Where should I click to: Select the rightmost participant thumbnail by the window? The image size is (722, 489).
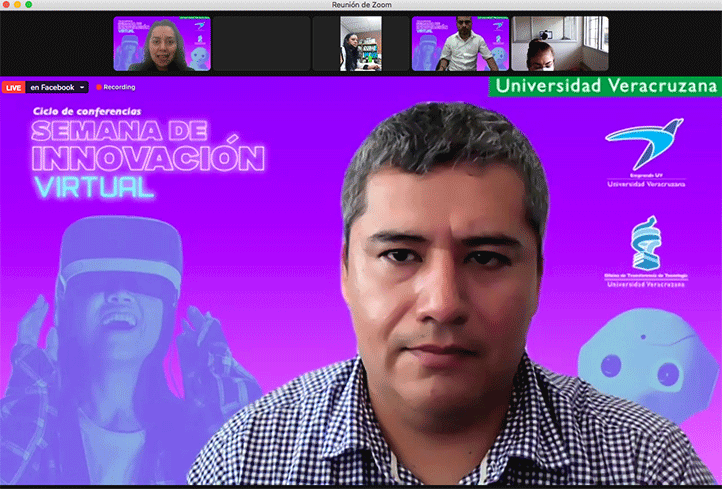click(x=559, y=44)
